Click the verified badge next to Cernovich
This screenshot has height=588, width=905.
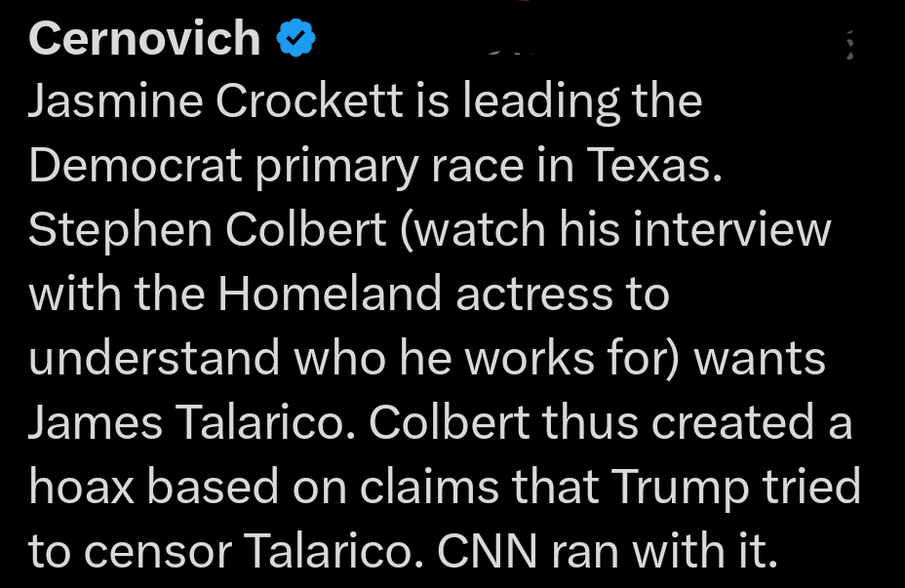pyautogui.click(x=295, y=37)
